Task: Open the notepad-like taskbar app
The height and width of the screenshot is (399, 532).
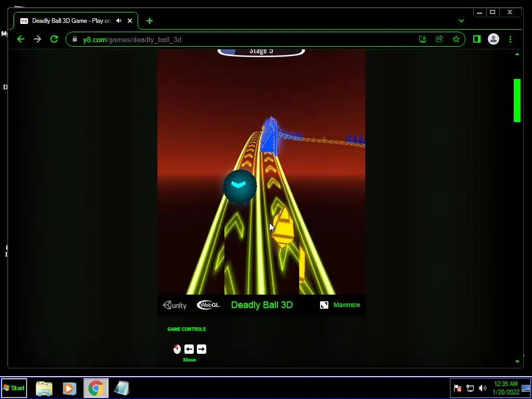Action: pos(122,389)
